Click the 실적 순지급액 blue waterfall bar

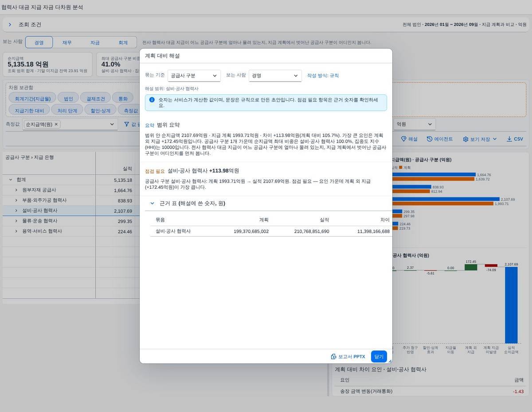pos(511,305)
